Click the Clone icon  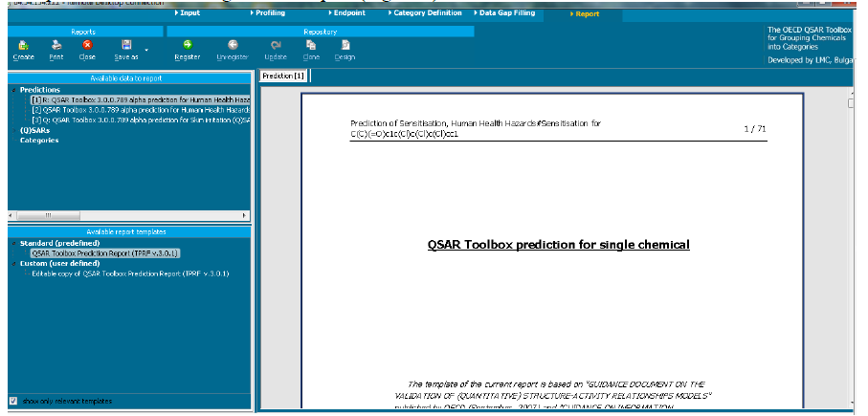tap(311, 45)
